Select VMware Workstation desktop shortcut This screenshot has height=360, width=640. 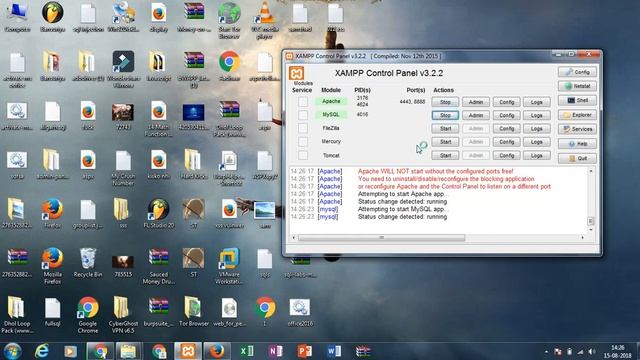(229, 265)
